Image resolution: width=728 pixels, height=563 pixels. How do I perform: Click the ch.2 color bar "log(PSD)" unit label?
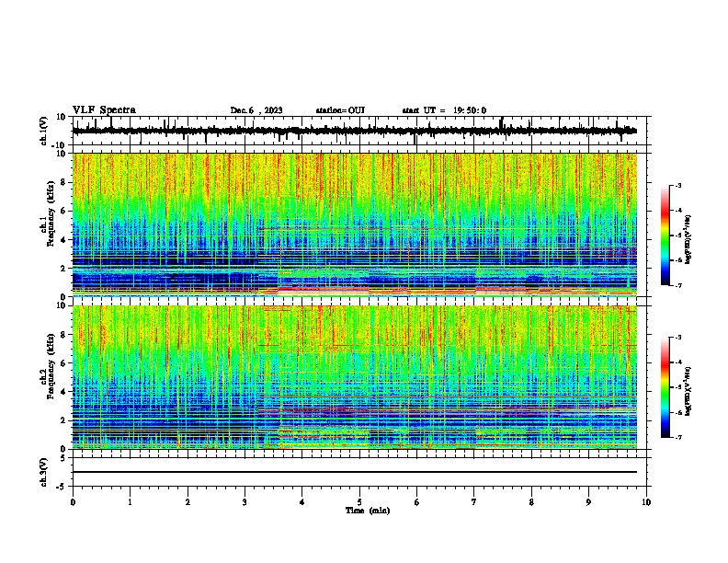coord(688,391)
